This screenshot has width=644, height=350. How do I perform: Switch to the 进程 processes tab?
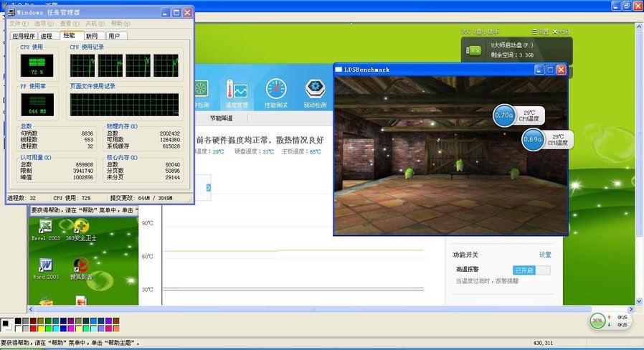point(47,36)
